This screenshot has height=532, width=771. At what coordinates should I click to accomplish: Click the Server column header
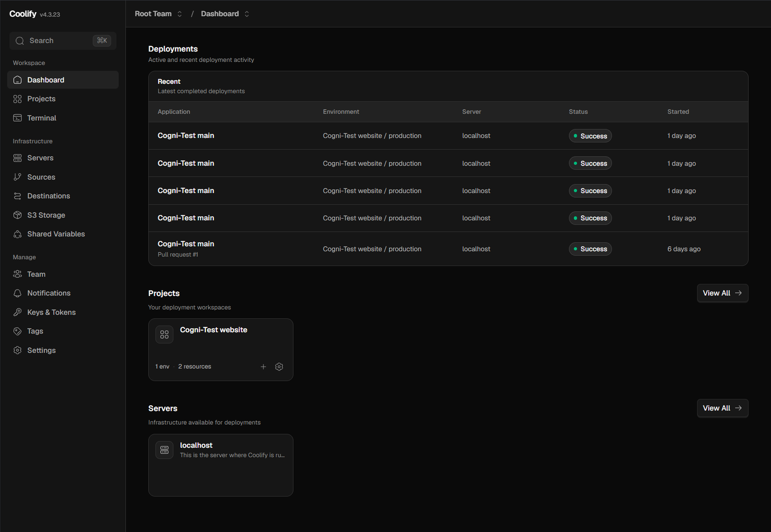click(471, 112)
